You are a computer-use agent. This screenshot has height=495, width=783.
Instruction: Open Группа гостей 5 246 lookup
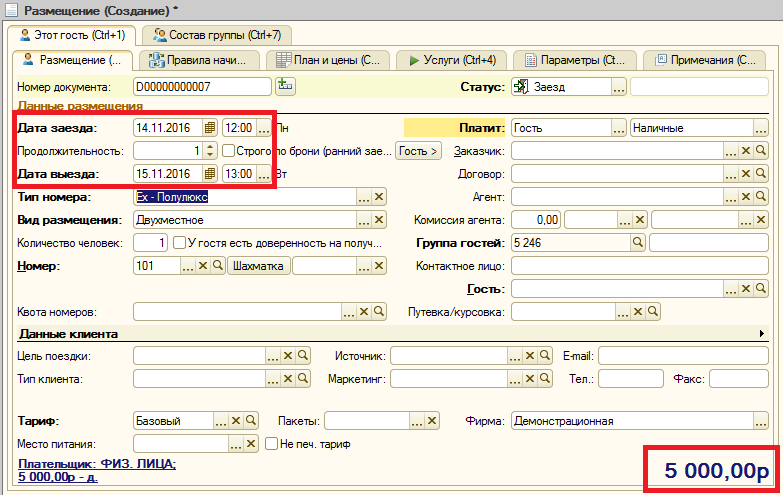(638, 243)
